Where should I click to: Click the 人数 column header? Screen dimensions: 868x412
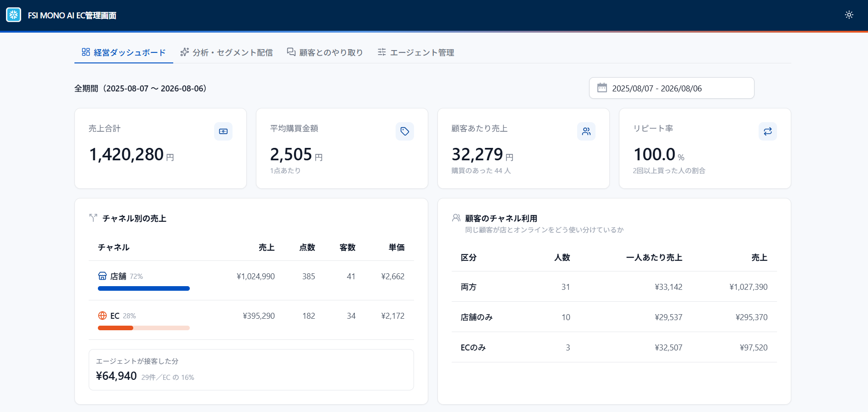tap(562, 257)
